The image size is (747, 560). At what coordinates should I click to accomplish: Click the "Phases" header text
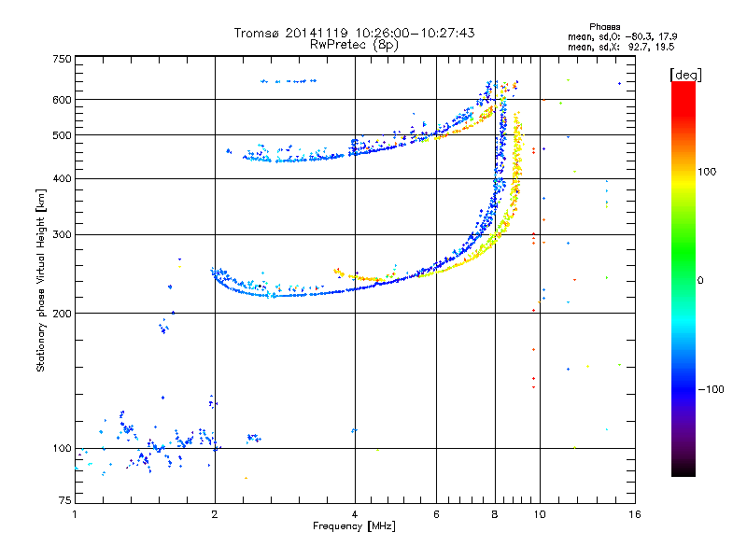click(604, 27)
